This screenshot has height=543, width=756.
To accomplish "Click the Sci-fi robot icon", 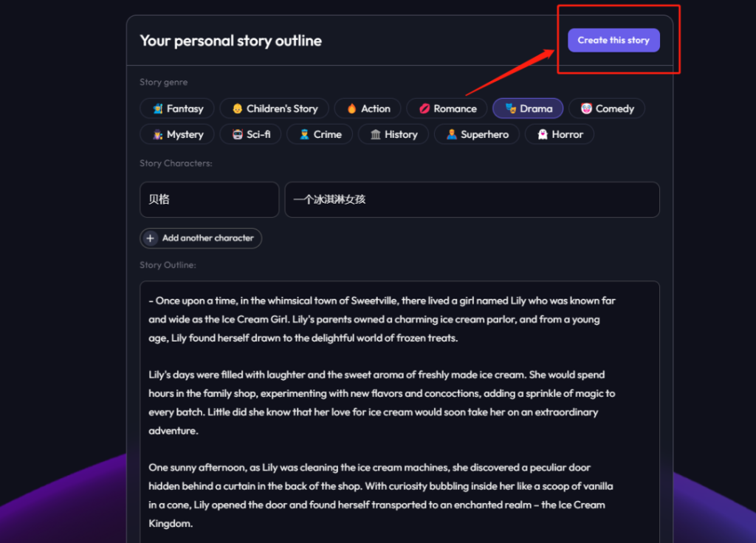I will coord(237,134).
